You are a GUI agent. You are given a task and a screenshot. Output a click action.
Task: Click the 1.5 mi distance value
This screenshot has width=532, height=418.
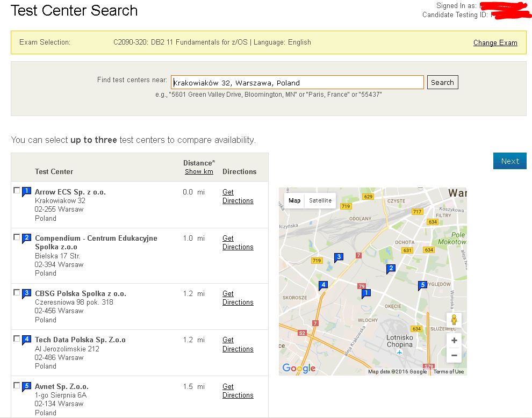coord(194,386)
